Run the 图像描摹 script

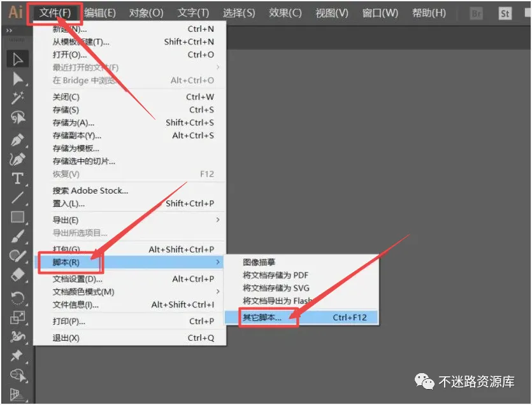pyautogui.click(x=301, y=262)
